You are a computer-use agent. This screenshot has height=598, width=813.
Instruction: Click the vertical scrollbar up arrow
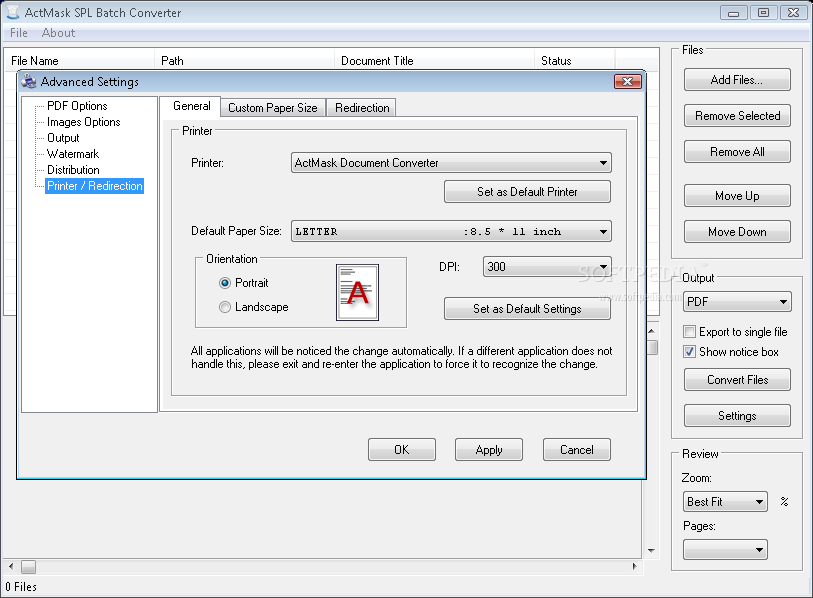coord(652,330)
